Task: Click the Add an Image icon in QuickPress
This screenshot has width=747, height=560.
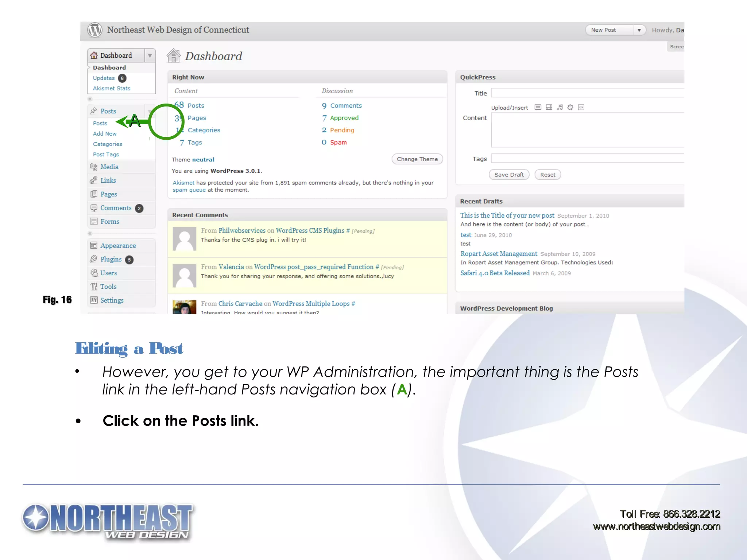Action: click(538, 107)
